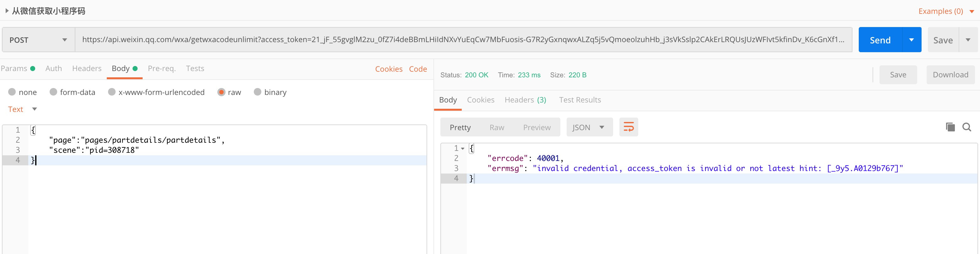Screen dimensions: 980x254
Task: Select the raw body type option
Action: click(x=221, y=92)
